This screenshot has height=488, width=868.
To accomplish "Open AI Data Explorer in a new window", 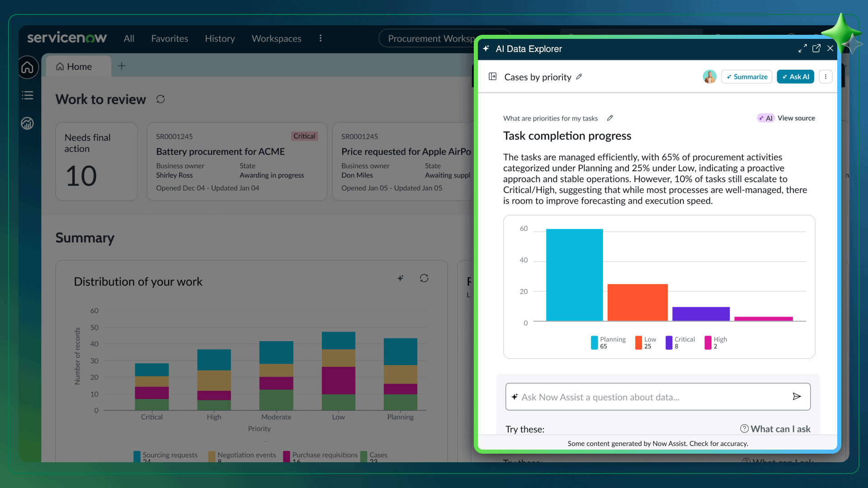I will click(816, 48).
